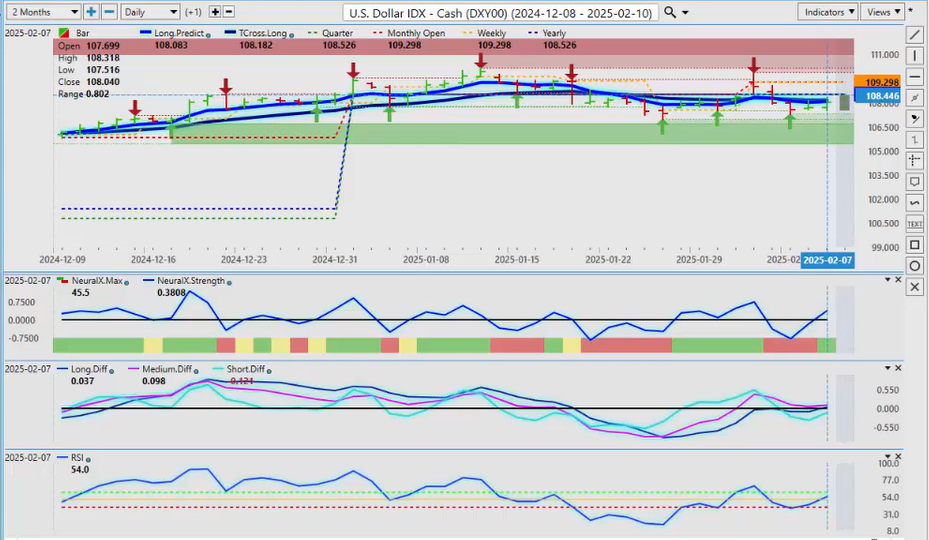
Task: Click the orange 109.298 price label
Action: click(x=881, y=81)
